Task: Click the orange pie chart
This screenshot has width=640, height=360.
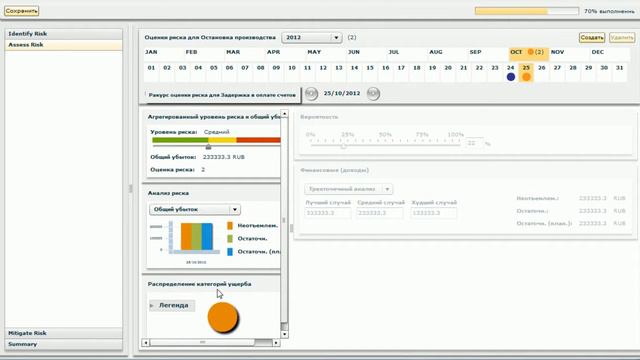Action: click(223, 317)
